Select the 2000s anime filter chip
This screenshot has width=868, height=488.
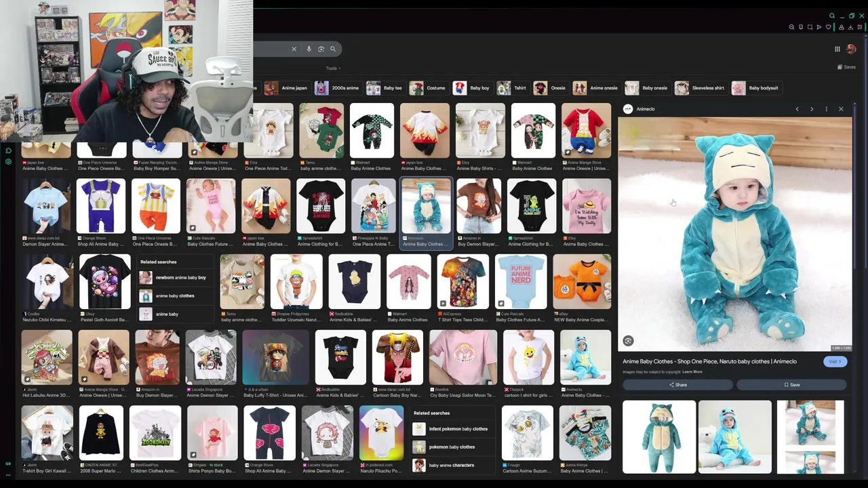(x=337, y=88)
